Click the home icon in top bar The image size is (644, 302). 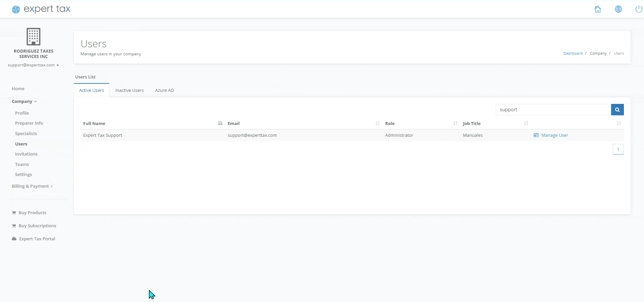(x=598, y=9)
